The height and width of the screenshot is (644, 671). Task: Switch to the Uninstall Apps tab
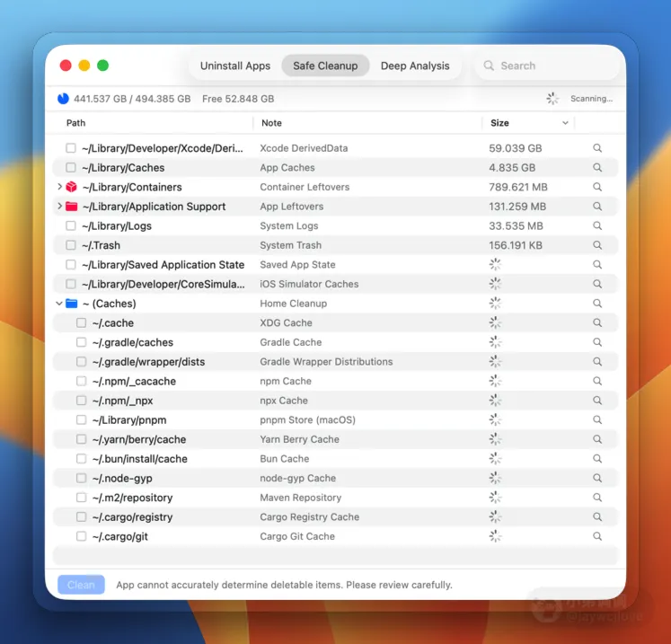pyautogui.click(x=235, y=66)
